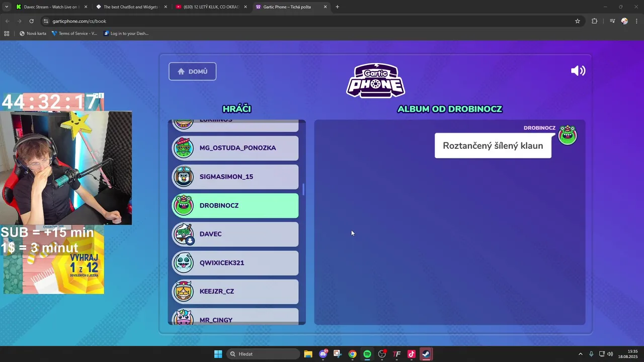644x362 pixels.
Task: Select player MG_OSTUDA_PONOZKA in the list
Action: pyautogui.click(x=235, y=148)
